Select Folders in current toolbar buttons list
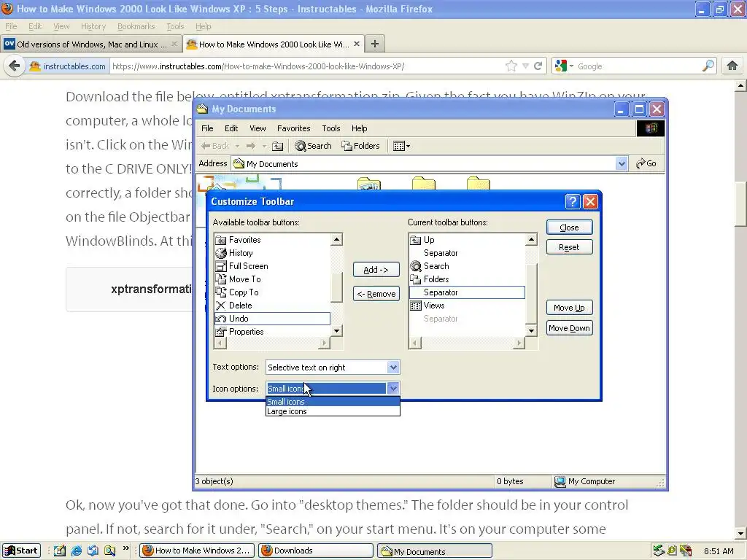Image resolution: width=747 pixels, height=560 pixels. (467, 279)
